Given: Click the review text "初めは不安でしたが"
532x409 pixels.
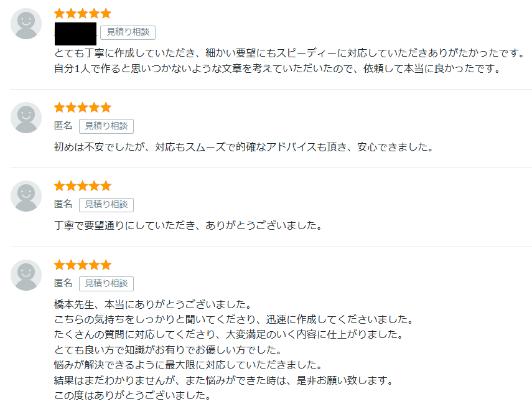Looking at the screenshot, I should pyautogui.click(x=243, y=148).
